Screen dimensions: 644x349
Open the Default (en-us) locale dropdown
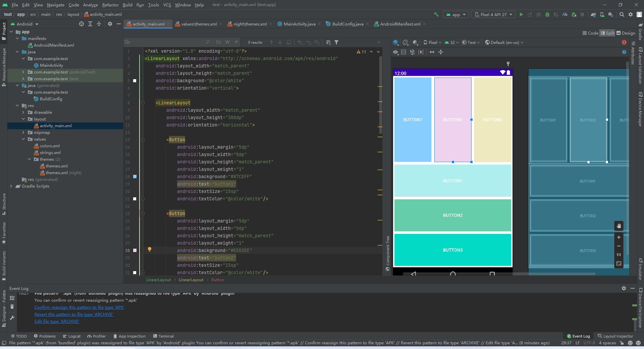tap(504, 42)
